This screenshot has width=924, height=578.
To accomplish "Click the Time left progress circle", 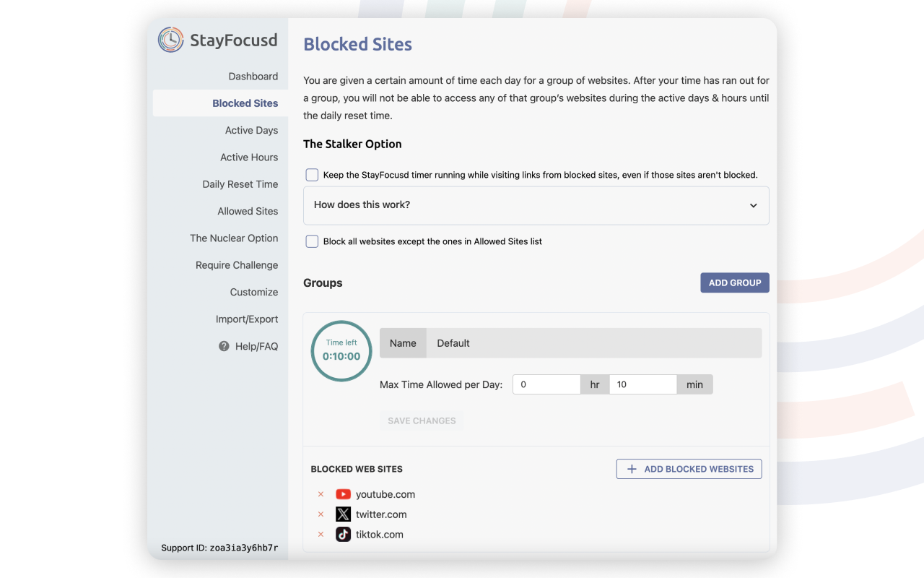I will click(x=341, y=350).
